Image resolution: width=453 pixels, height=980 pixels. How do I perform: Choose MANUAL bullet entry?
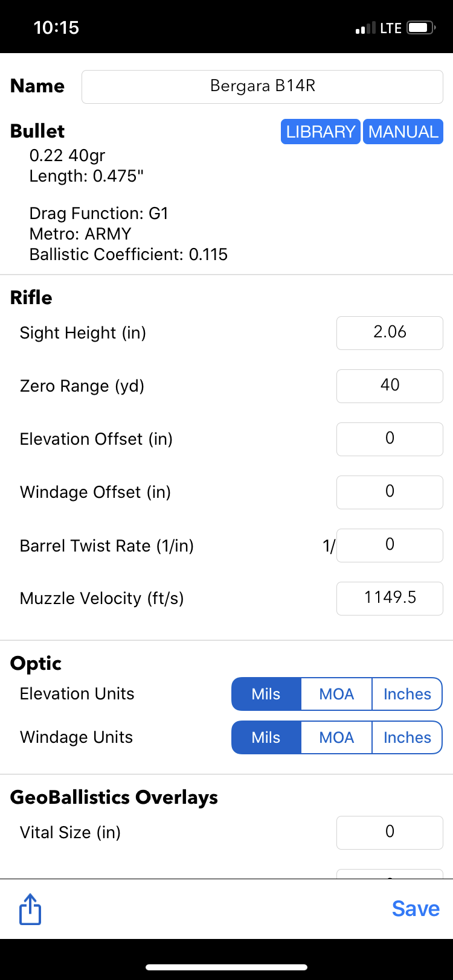403,132
